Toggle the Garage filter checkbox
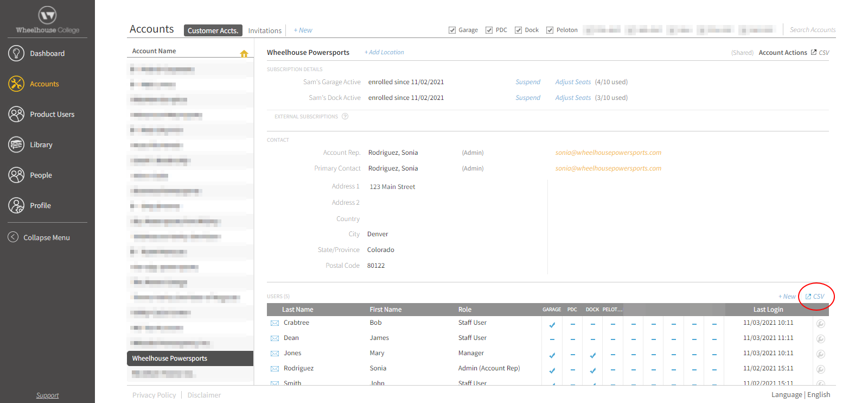This screenshot has width=868, height=403. [452, 30]
